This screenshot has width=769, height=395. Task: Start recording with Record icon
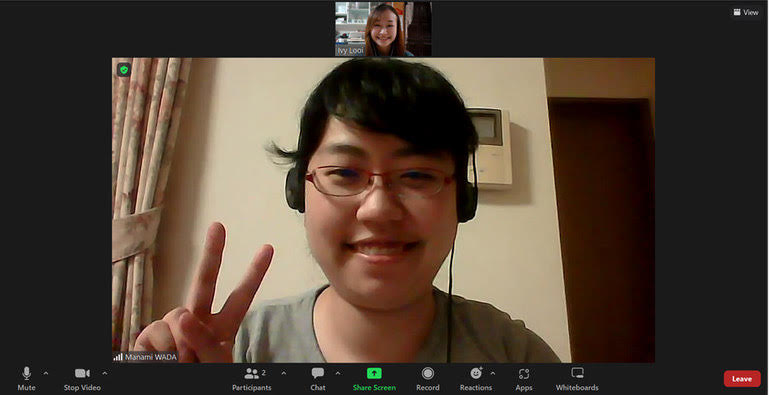tap(428, 373)
